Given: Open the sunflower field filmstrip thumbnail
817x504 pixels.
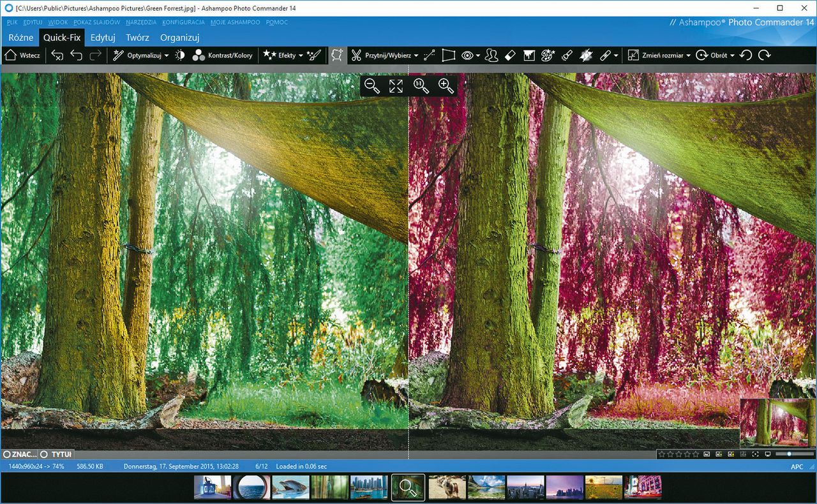Looking at the screenshot, I should coord(604,487).
